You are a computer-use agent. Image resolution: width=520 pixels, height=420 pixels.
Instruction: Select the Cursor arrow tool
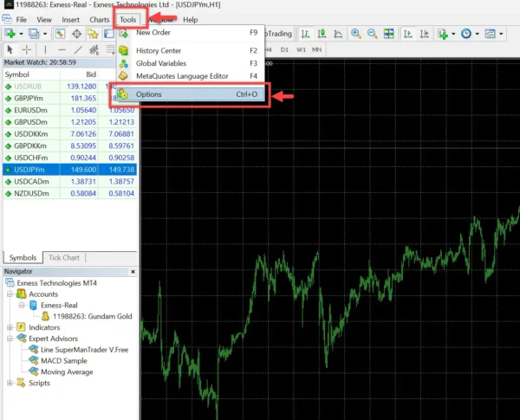[10, 49]
